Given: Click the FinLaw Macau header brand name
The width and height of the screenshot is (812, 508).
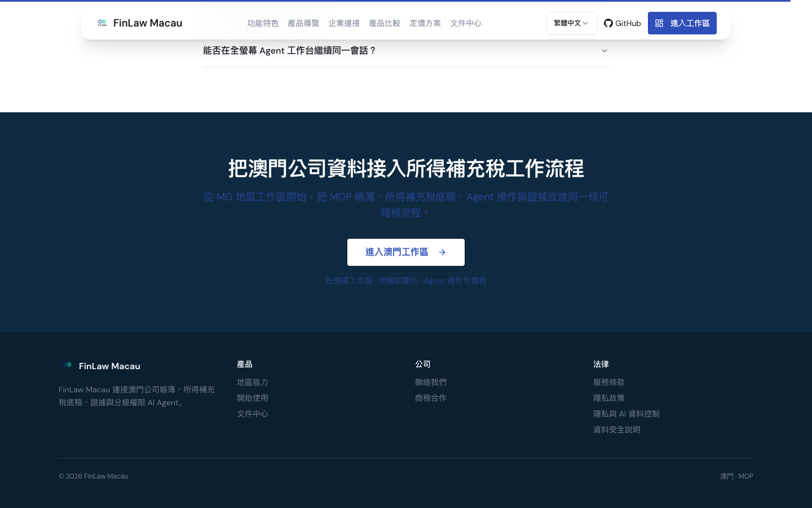Looking at the screenshot, I should (x=148, y=23).
